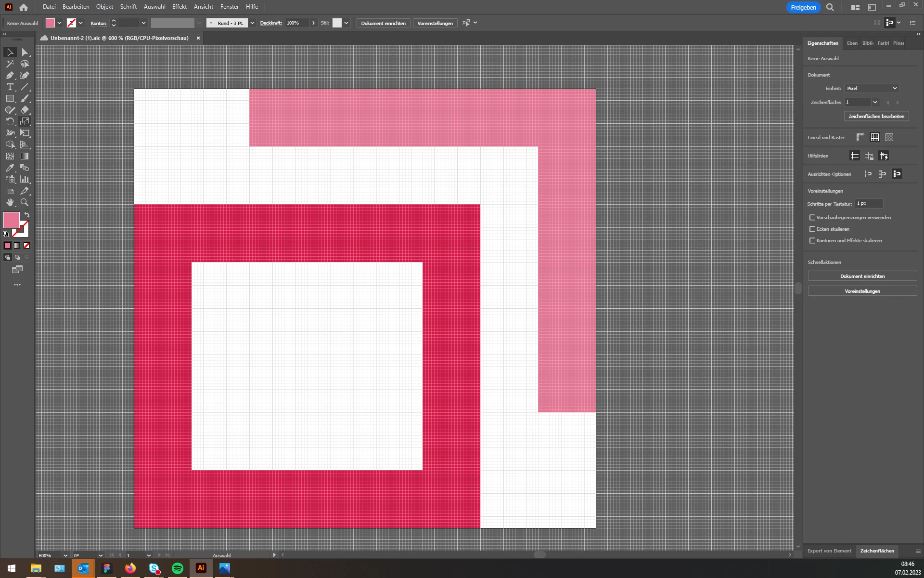
Task: Open Spotify from the taskbar
Action: coord(177,568)
